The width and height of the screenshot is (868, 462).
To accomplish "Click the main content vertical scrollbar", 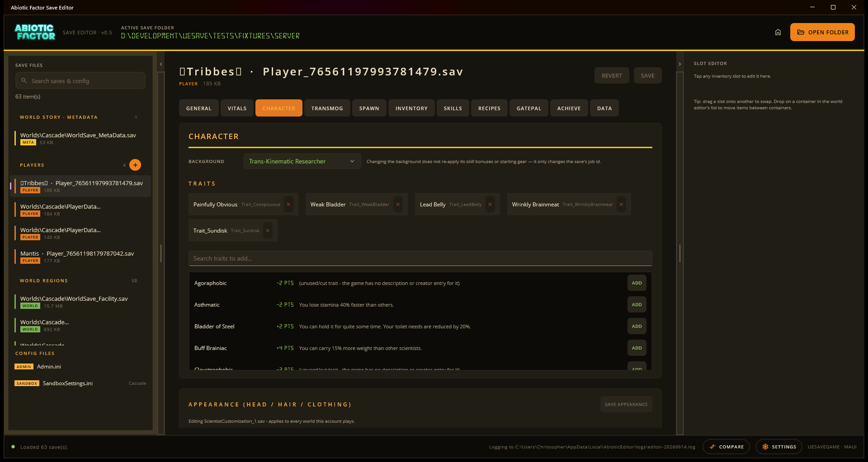I will 679,253.
